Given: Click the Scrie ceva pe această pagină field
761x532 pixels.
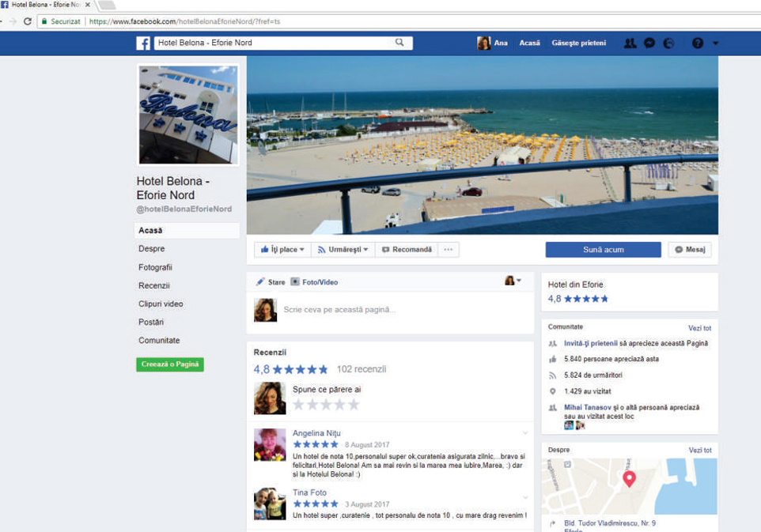Looking at the screenshot, I should tap(396, 310).
